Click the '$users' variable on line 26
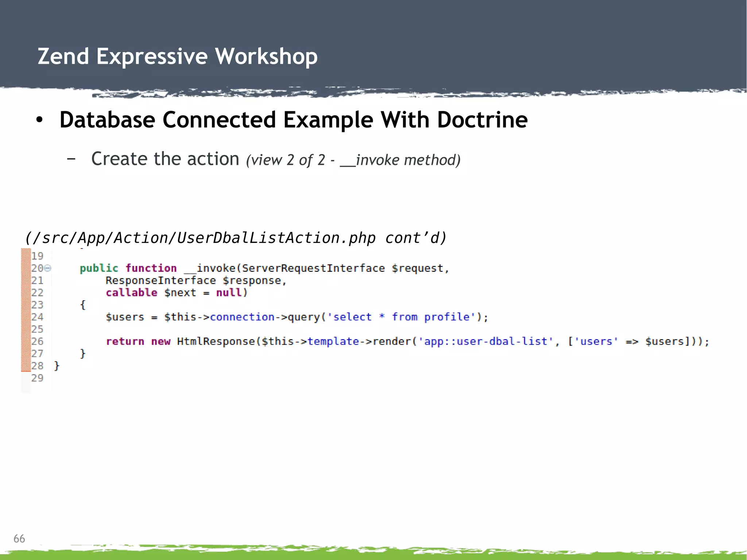The height and width of the screenshot is (560, 747). tap(665, 341)
